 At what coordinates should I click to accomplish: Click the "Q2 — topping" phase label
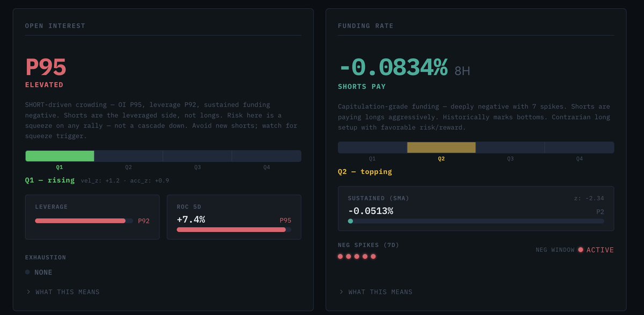click(365, 172)
